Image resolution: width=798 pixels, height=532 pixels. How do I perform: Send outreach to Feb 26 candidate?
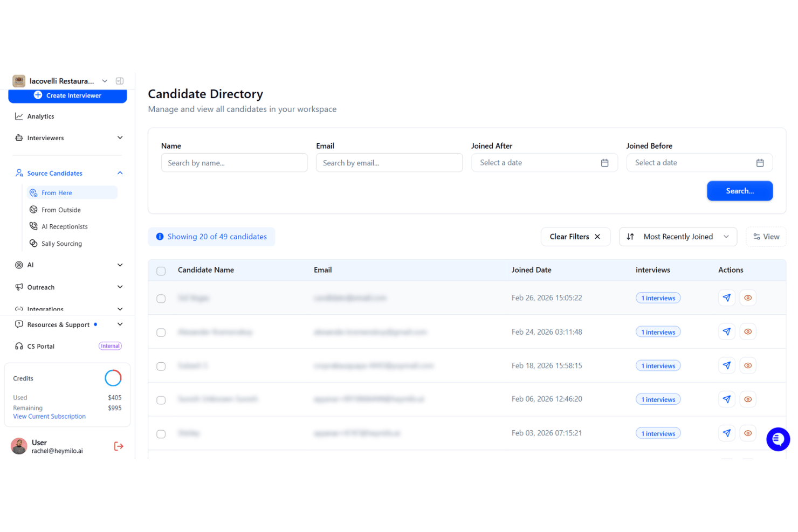click(727, 298)
